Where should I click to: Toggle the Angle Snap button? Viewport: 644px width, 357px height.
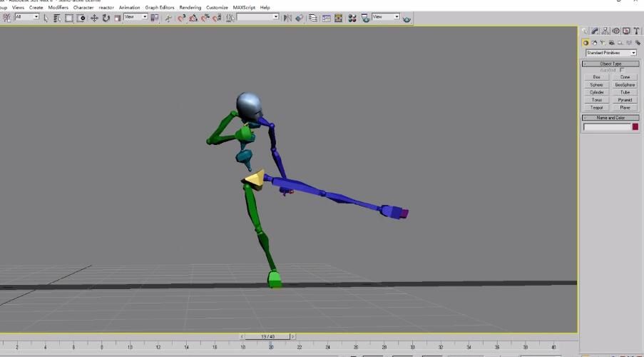[193, 18]
